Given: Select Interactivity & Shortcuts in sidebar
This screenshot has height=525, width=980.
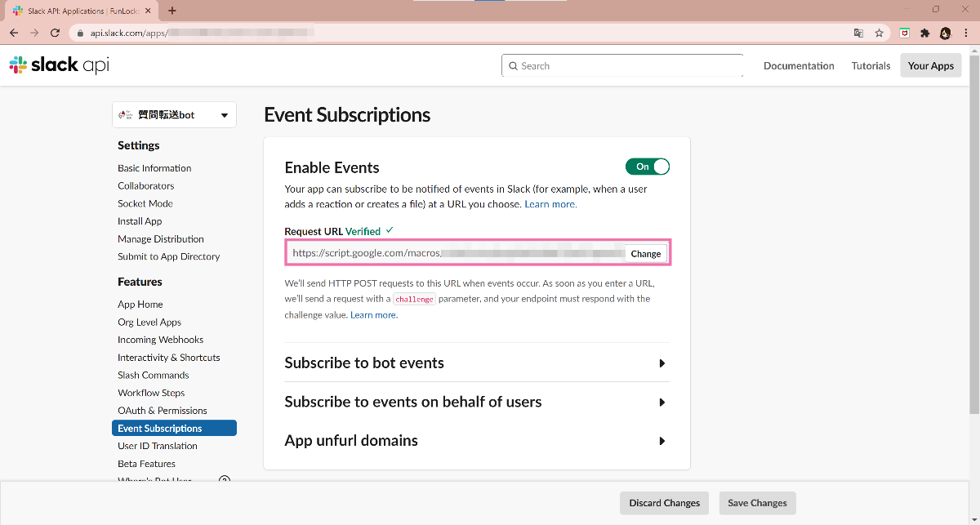Looking at the screenshot, I should 169,358.
